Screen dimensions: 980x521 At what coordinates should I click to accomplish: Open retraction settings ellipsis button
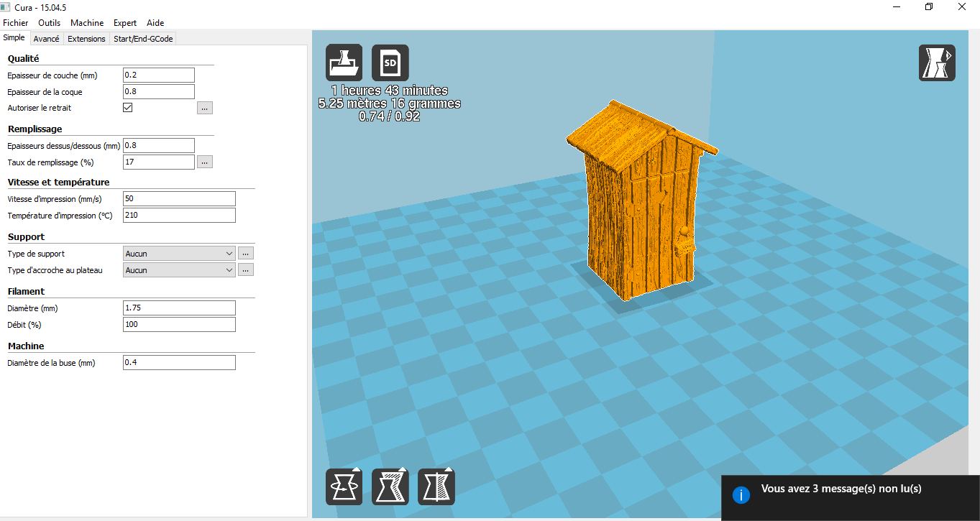pyautogui.click(x=205, y=108)
